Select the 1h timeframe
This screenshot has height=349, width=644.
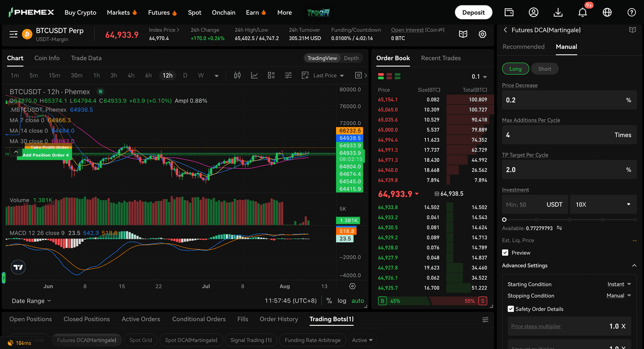[97, 76]
